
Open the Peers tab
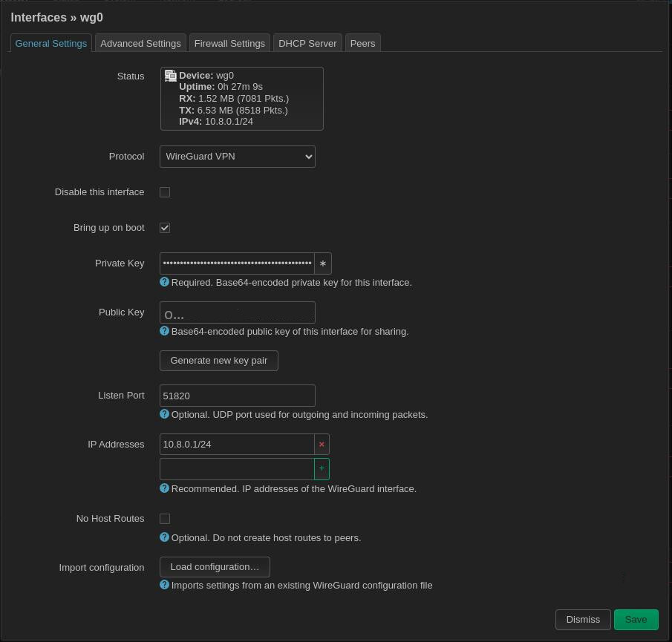[362, 43]
